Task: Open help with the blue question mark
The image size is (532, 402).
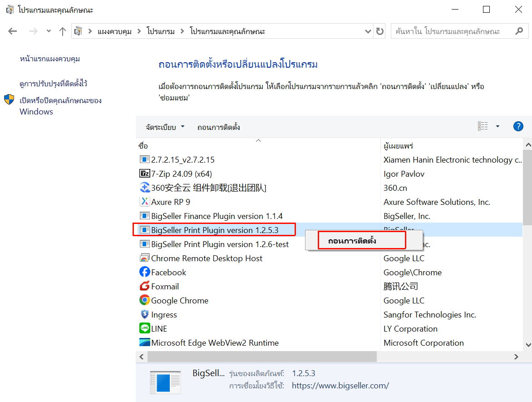Action: [x=518, y=127]
